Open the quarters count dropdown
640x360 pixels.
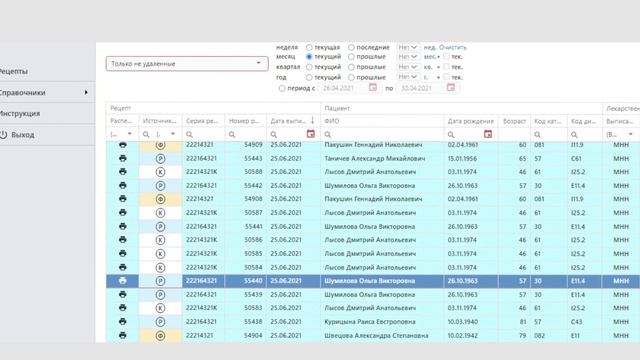click(x=408, y=67)
